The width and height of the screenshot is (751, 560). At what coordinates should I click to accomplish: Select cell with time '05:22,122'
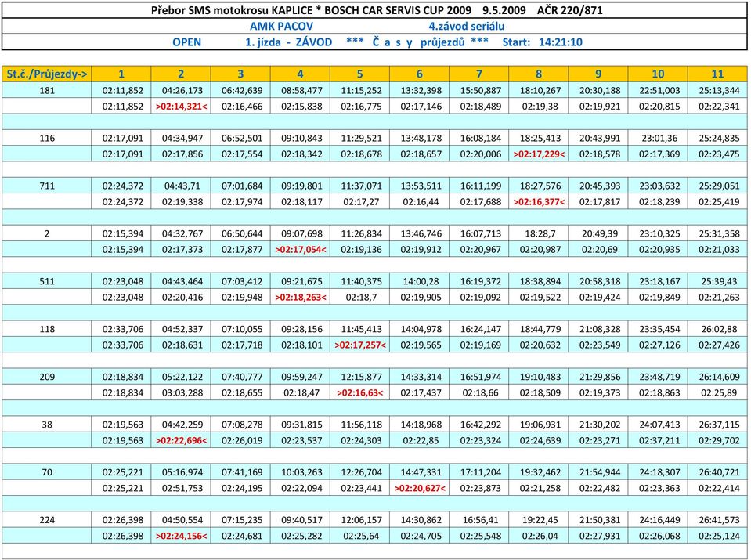coord(181,377)
